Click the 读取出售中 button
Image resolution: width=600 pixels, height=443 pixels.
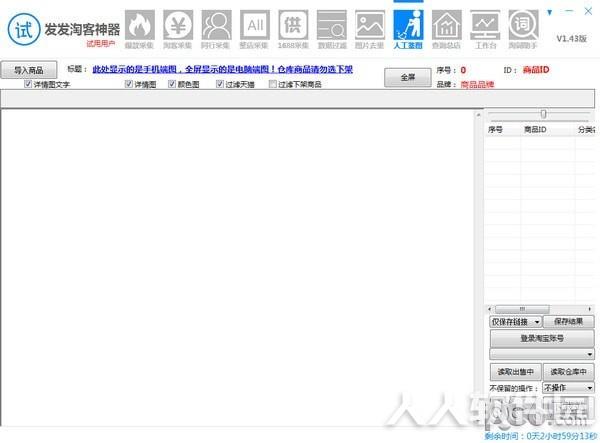[x=515, y=371]
